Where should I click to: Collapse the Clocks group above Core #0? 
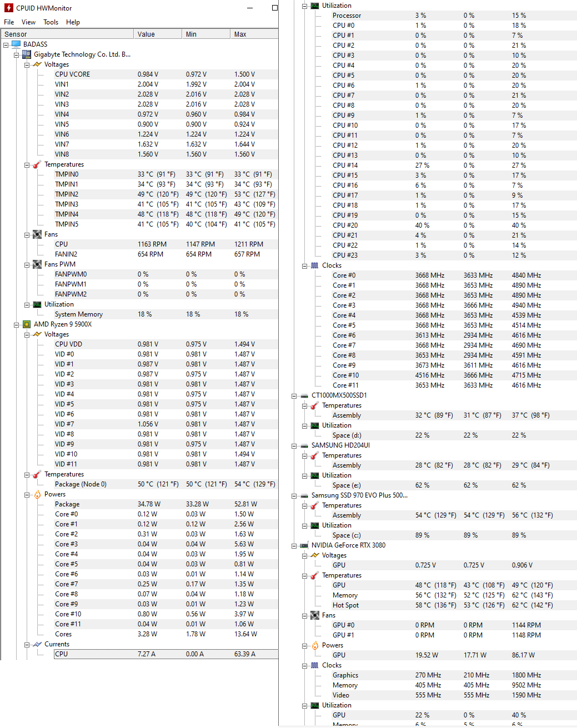304,265
